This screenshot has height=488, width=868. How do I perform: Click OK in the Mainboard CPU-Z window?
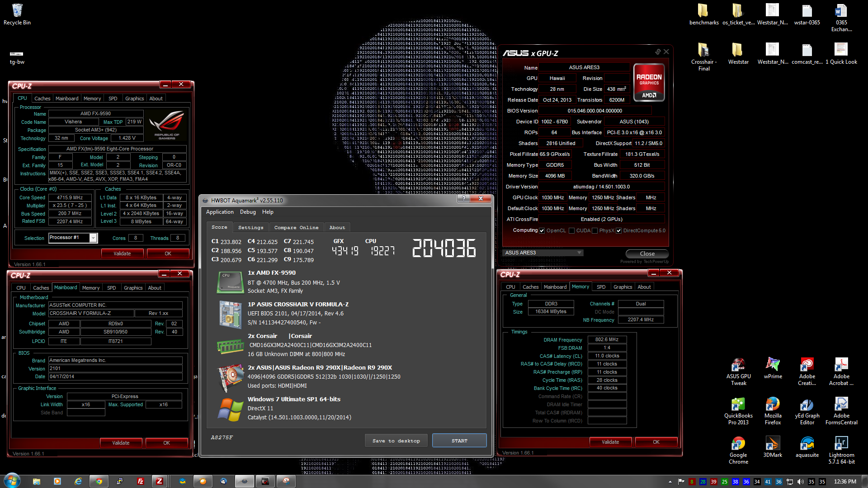coord(166,443)
